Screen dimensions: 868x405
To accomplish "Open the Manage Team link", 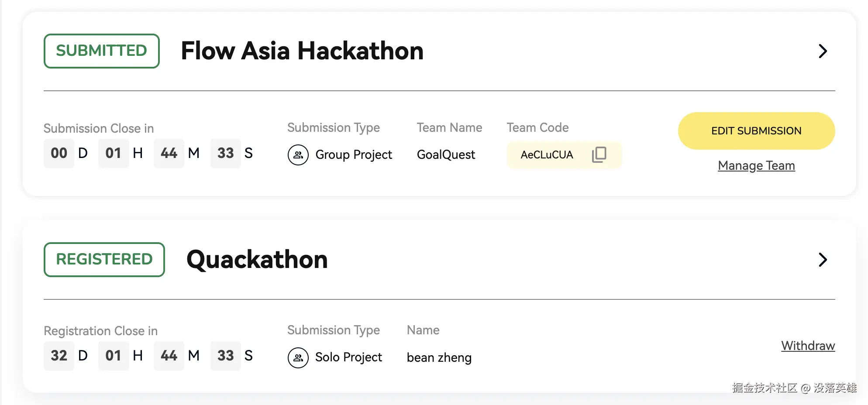I will (x=756, y=166).
